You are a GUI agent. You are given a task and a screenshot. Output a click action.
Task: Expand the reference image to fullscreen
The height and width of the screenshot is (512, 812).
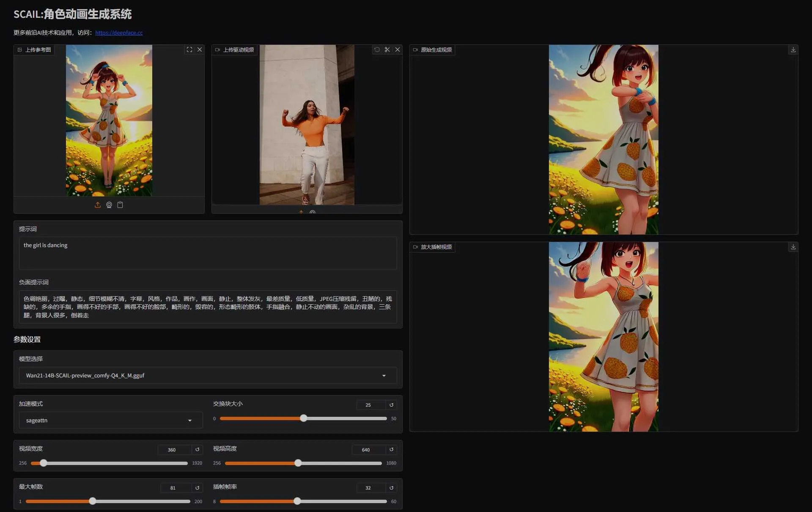tap(189, 50)
